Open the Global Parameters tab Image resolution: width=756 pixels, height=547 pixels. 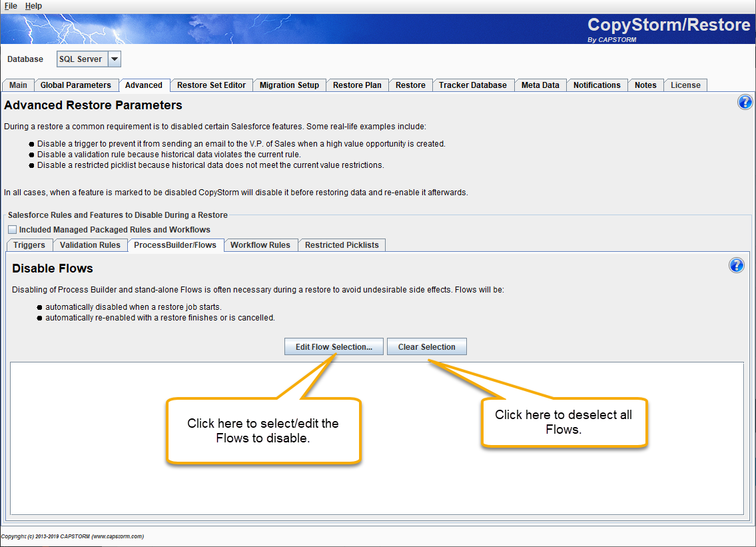(x=76, y=85)
